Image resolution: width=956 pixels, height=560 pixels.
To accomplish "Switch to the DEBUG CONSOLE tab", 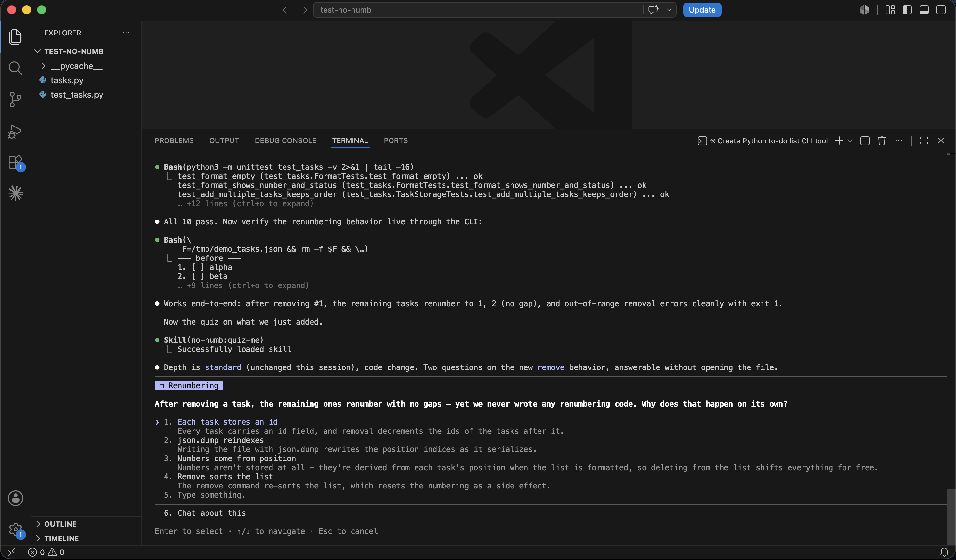I will (285, 141).
